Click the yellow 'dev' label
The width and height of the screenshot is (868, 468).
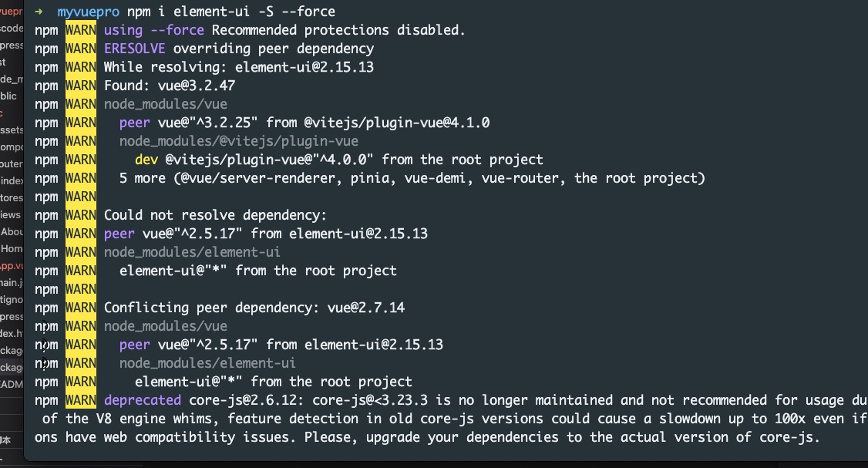pos(146,160)
